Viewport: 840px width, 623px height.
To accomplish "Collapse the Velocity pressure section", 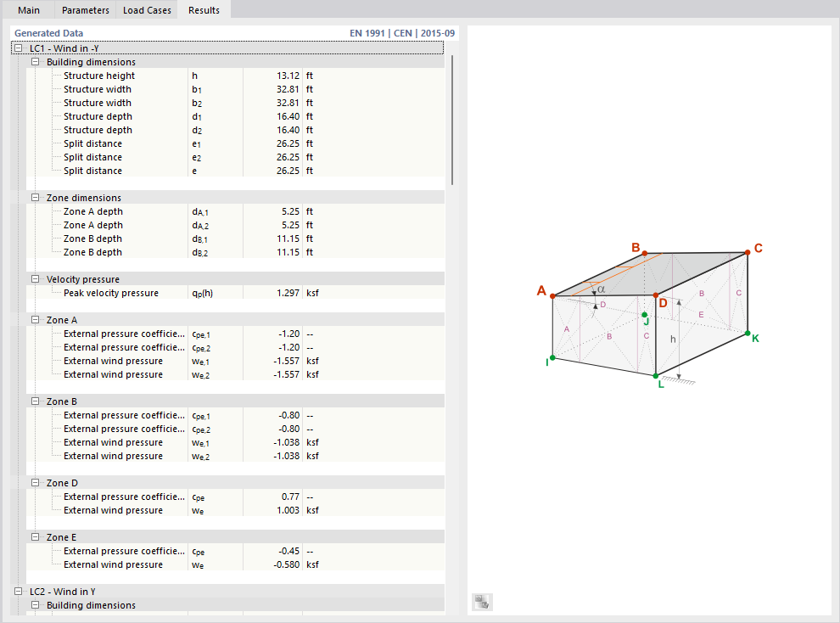I will pyautogui.click(x=34, y=278).
